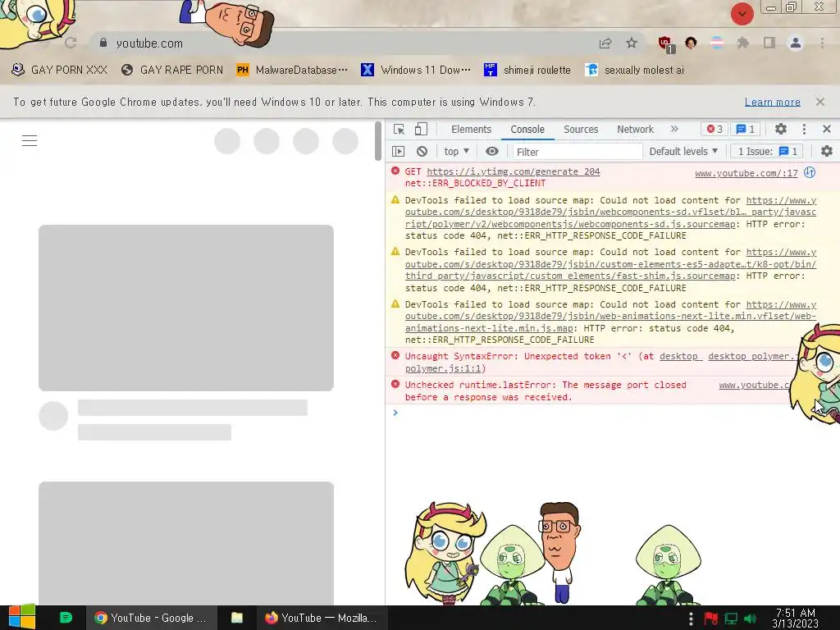Open DevTools customize kebab menu

click(804, 129)
